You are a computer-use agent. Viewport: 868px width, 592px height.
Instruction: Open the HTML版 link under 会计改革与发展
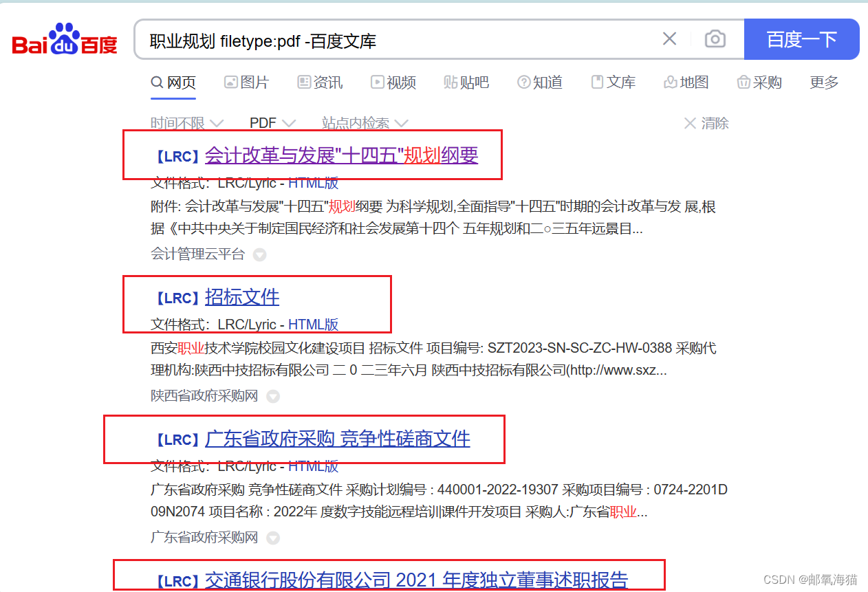click(313, 183)
